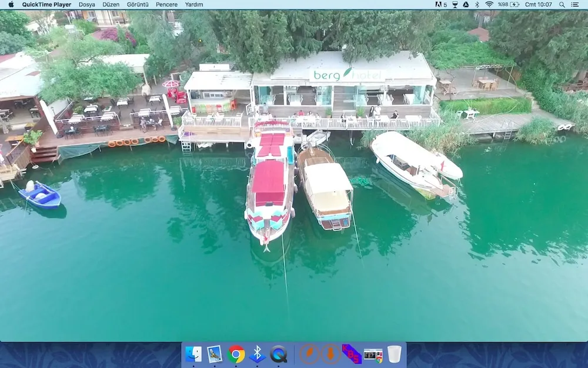The image size is (588, 368).
Task: Open Spotlight search magnifier
Action: pos(562,5)
